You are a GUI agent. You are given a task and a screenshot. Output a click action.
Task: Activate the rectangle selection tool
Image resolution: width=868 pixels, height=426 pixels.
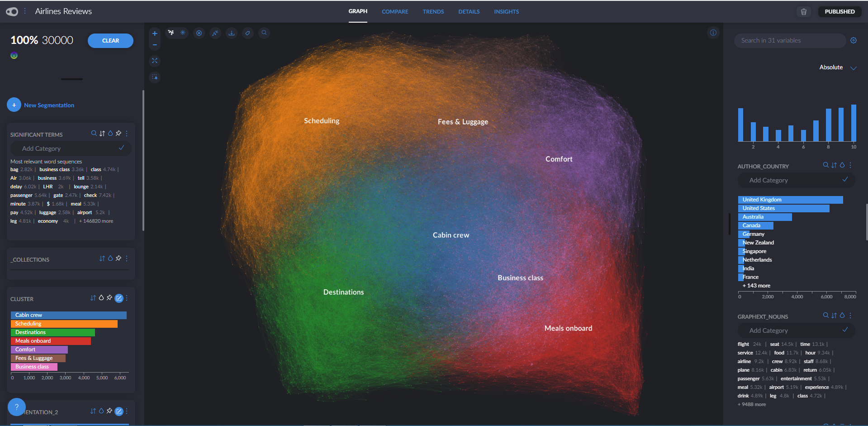(155, 77)
